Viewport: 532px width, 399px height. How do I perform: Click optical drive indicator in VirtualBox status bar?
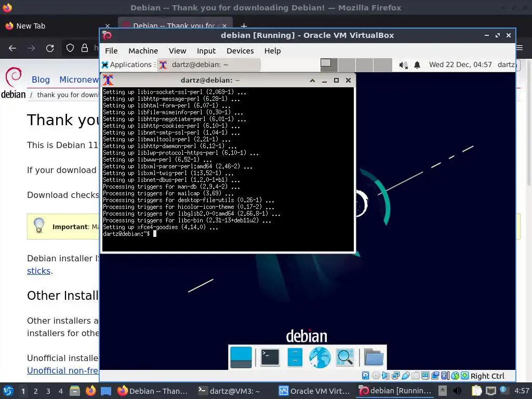click(376, 376)
